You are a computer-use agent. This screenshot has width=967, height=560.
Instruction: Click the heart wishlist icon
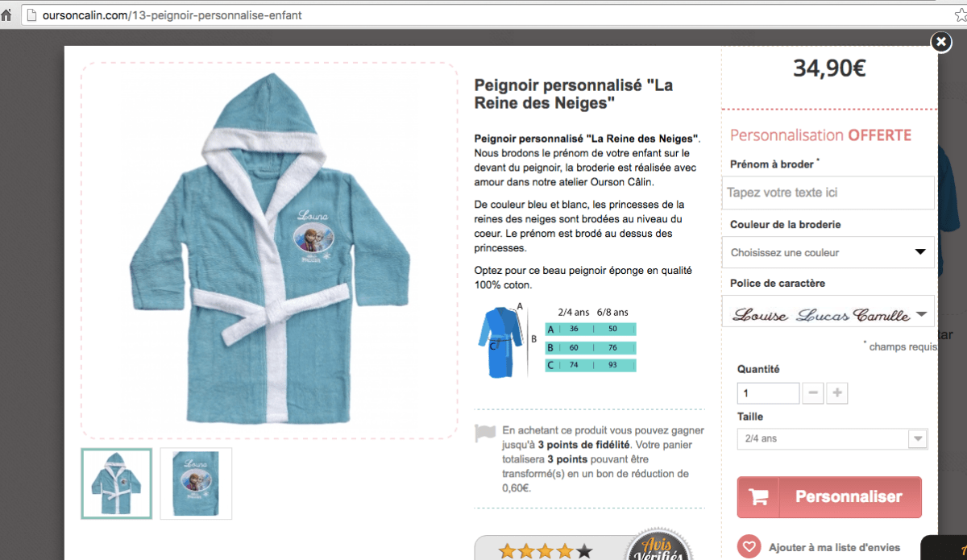[749, 546]
